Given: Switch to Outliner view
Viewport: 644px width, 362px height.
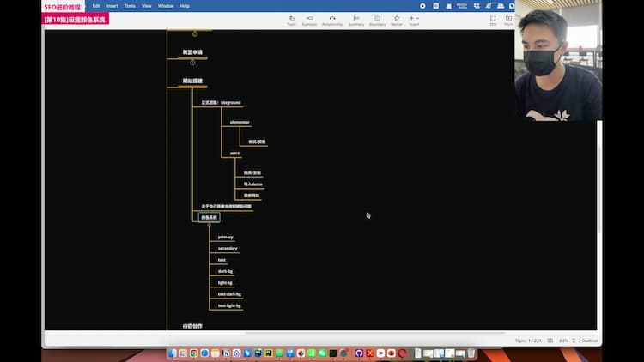Looking at the screenshot, I should [x=591, y=341].
